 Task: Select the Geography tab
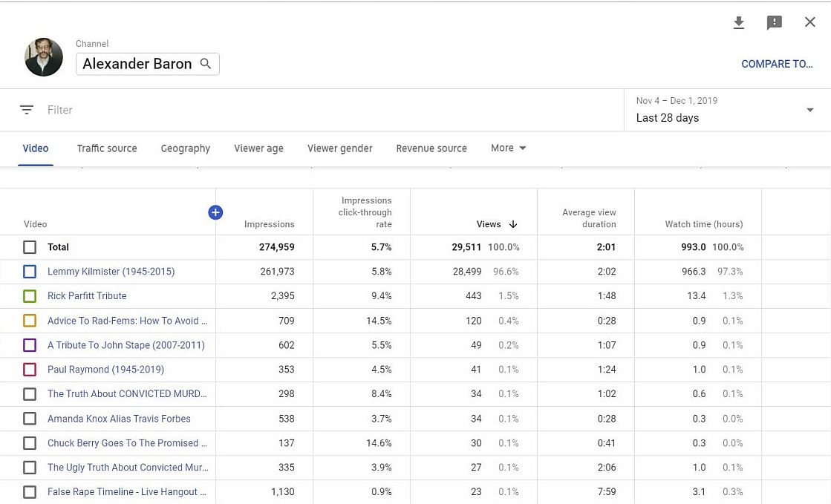[186, 148]
